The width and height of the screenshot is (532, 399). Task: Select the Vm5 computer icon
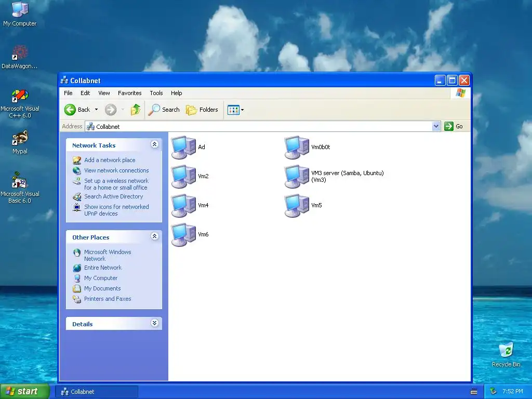(297, 206)
